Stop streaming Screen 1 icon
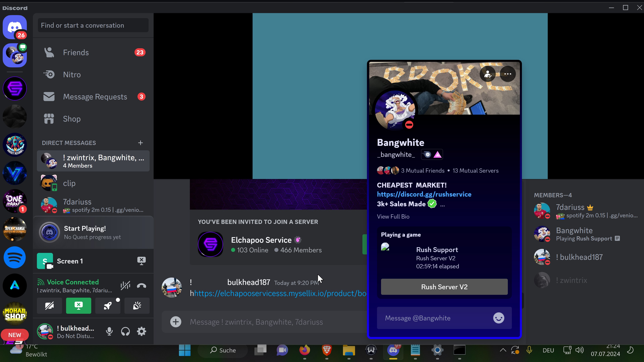644x362 pixels. 142,261
